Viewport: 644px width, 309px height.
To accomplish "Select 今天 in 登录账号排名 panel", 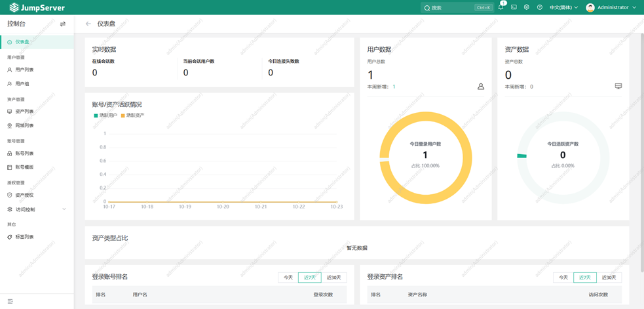I will 288,278.
